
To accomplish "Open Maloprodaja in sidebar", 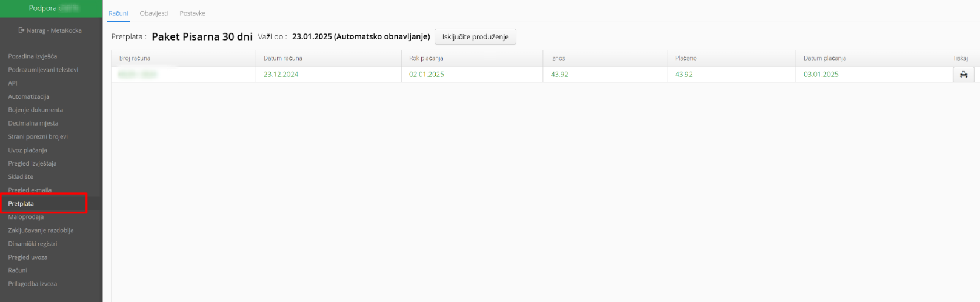I will (x=26, y=216).
